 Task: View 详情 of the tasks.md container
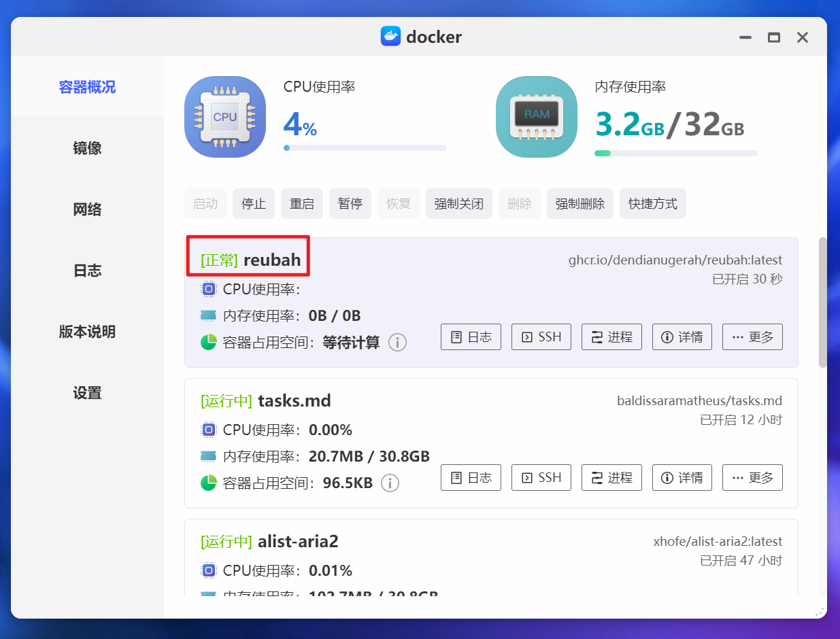click(682, 477)
